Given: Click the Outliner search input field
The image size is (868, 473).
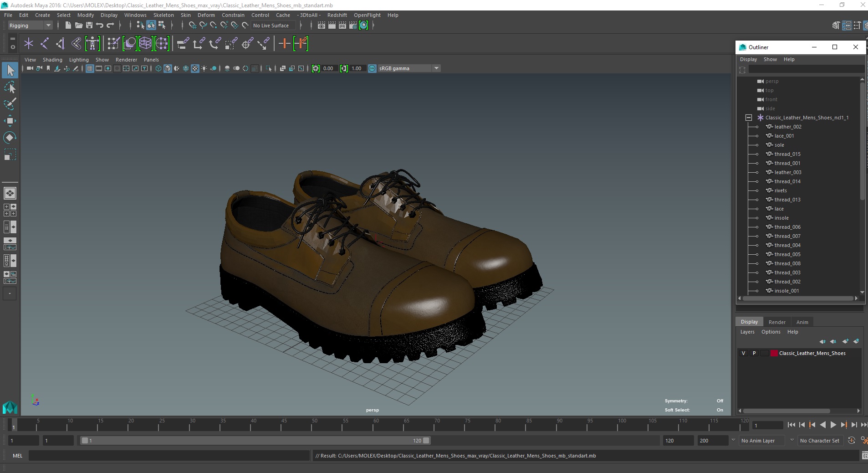Looking at the screenshot, I should (x=806, y=69).
